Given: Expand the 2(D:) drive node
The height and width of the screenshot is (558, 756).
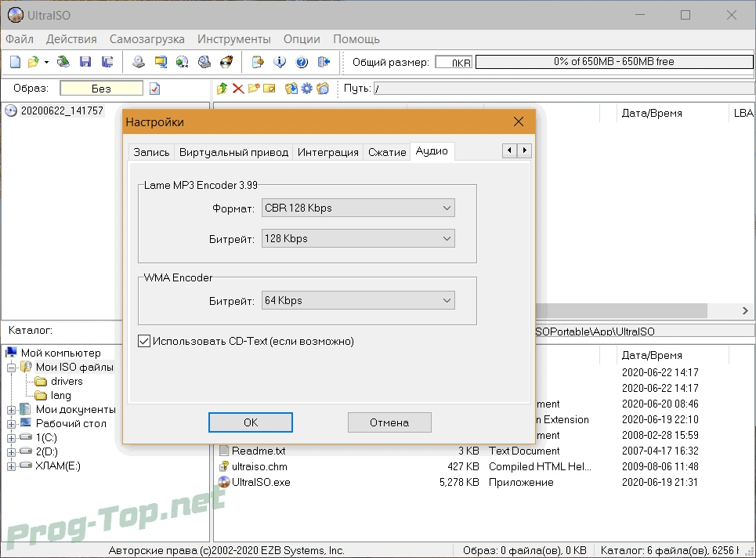Looking at the screenshot, I should pos(11,452).
